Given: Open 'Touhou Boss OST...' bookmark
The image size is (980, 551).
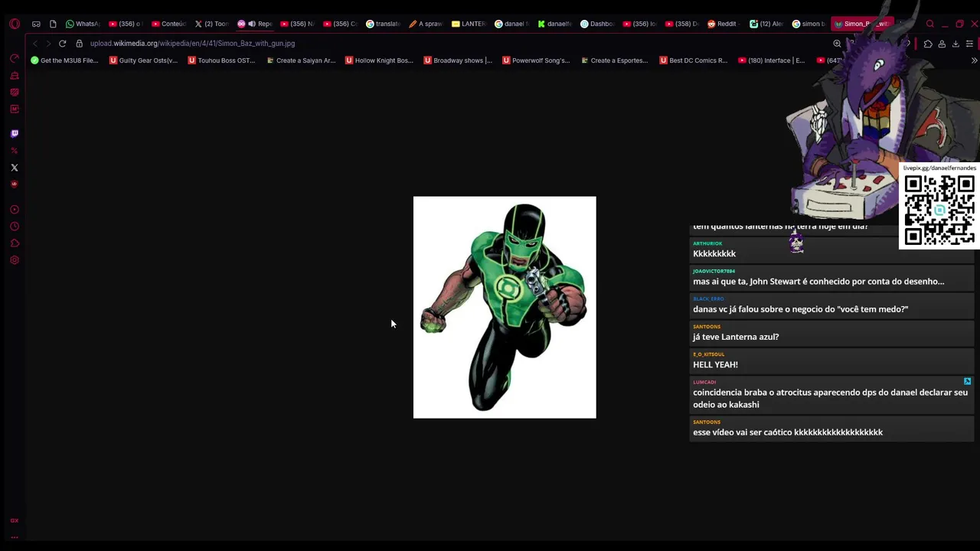Looking at the screenshot, I should [221, 60].
